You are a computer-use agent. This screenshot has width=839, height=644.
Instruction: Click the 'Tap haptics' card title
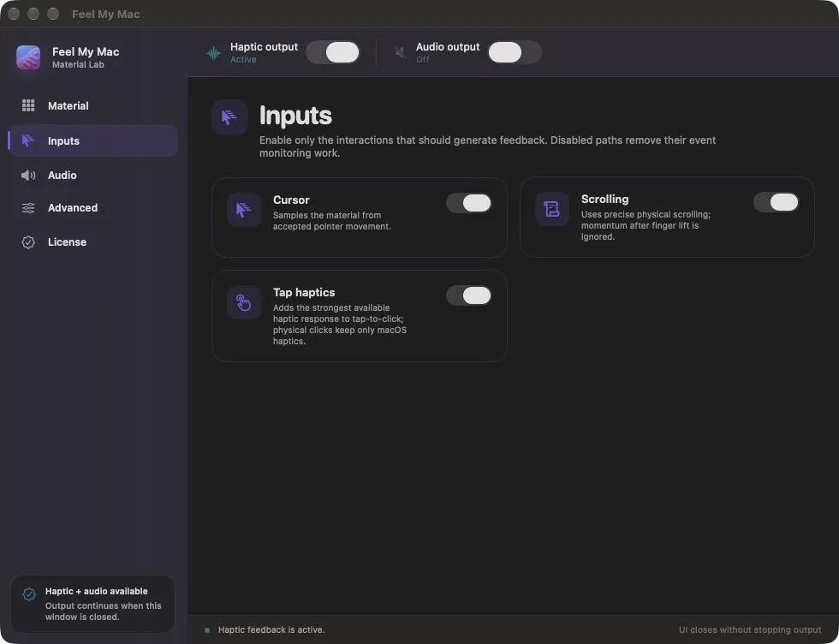(304, 292)
